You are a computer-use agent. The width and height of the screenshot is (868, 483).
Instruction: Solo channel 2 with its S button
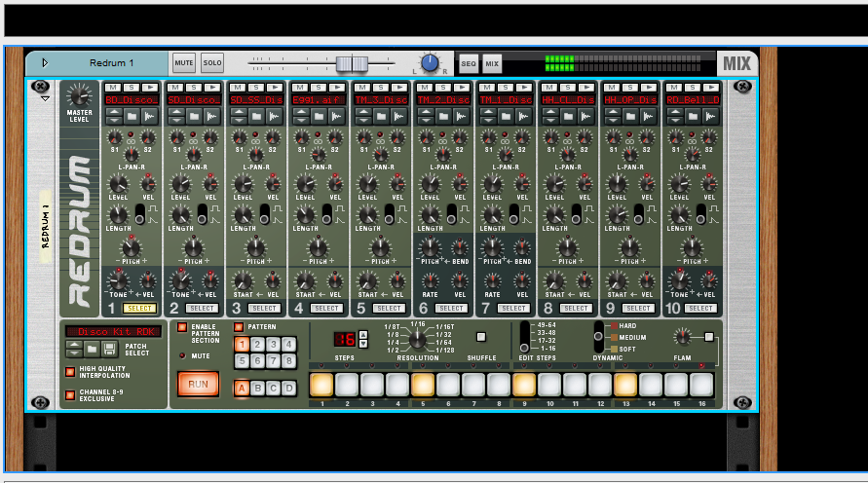[193, 88]
